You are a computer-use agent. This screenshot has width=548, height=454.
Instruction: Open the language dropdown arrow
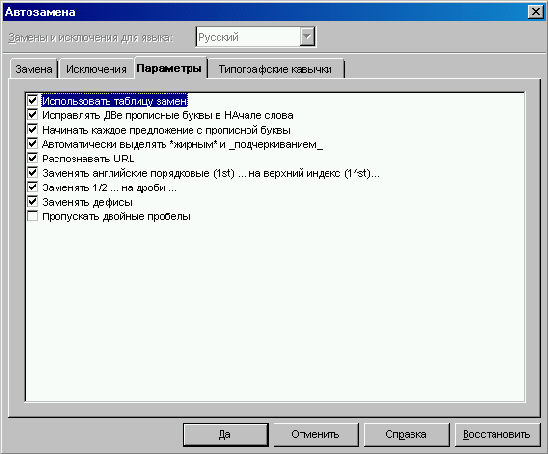tap(307, 37)
